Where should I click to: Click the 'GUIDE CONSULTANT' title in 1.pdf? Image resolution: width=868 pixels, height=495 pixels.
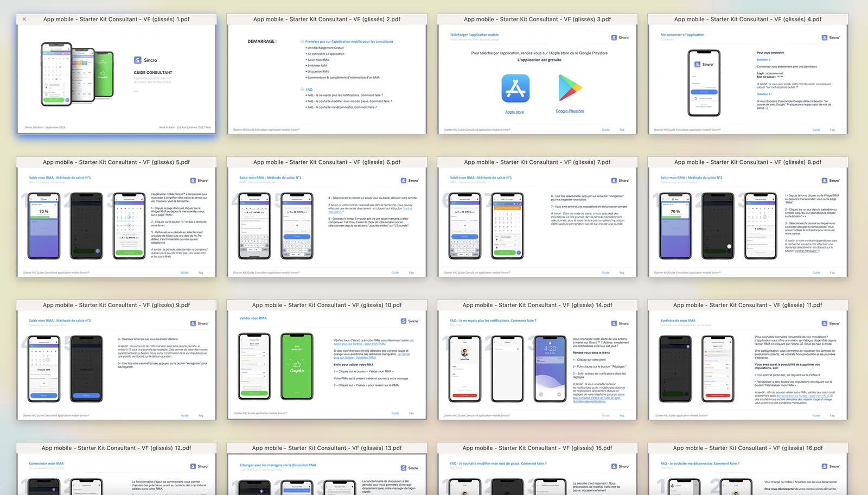click(x=153, y=73)
